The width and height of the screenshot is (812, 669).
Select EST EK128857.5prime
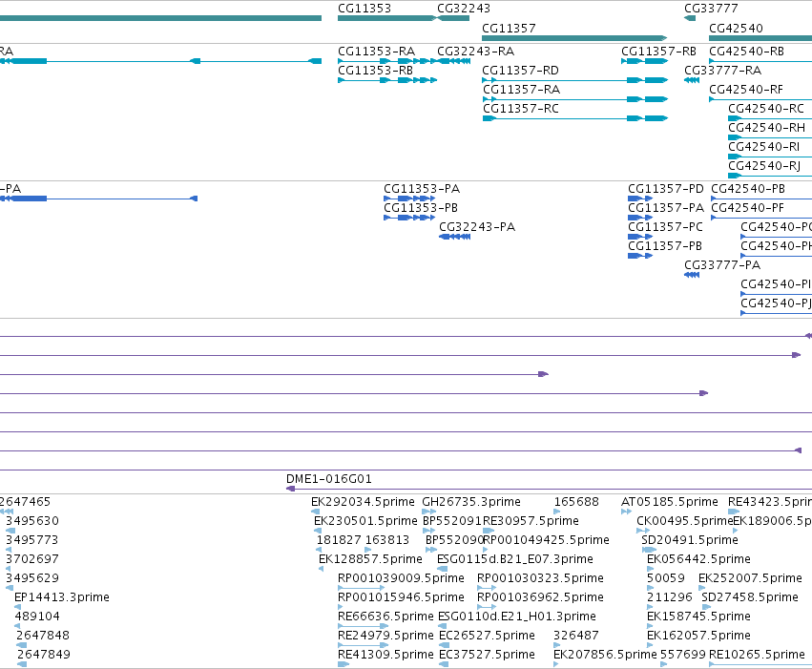coord(321,569)
